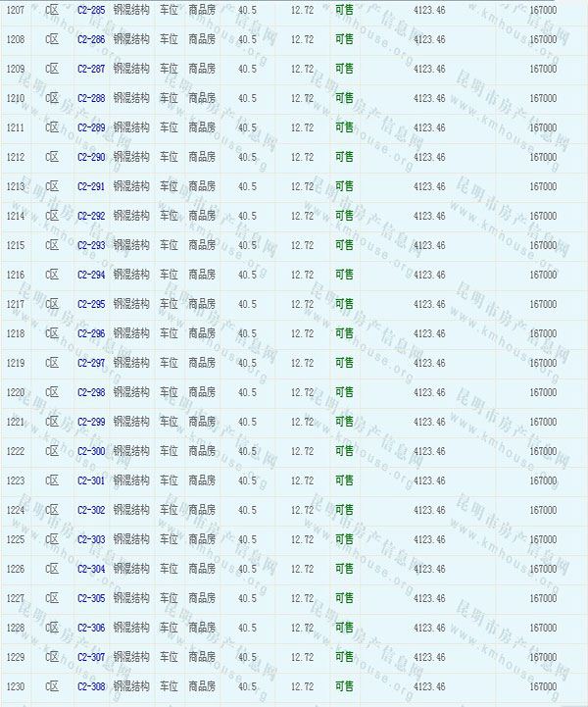Viewport: 588px width, 707px height.
Task: Select row number 1212 cell
Action: [16, 157]
